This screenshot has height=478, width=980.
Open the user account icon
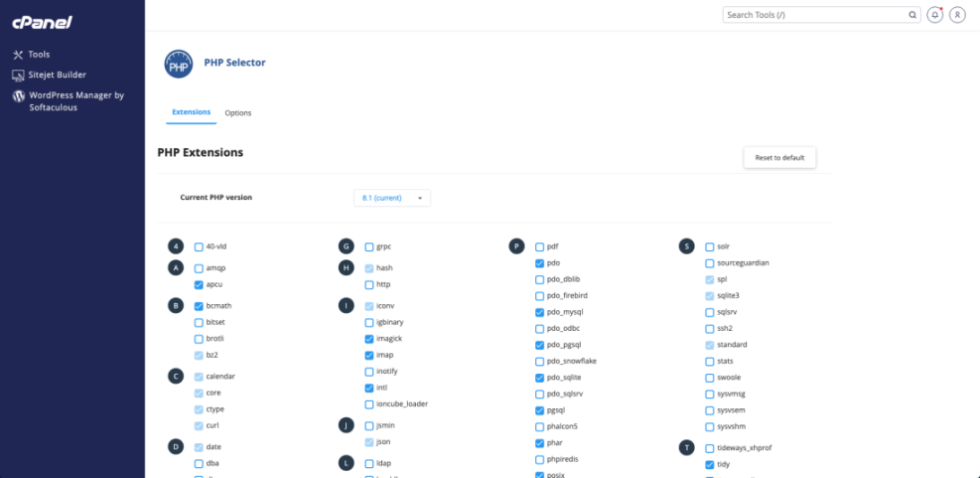pos(957,15)
